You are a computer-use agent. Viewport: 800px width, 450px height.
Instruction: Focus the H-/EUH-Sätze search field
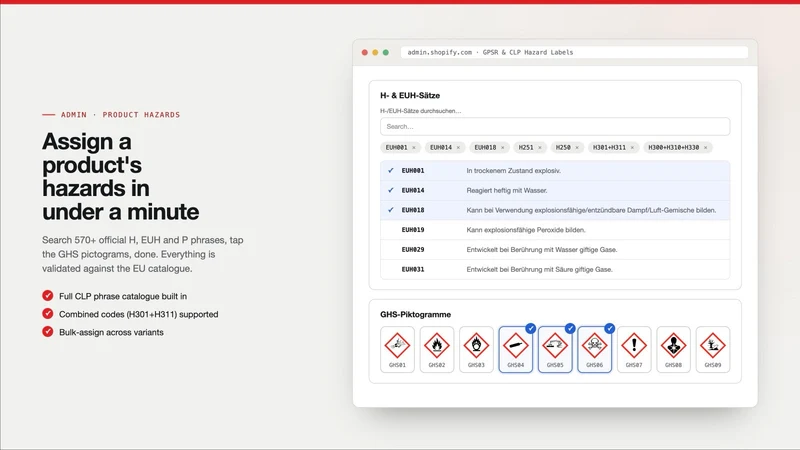point(555,127)
